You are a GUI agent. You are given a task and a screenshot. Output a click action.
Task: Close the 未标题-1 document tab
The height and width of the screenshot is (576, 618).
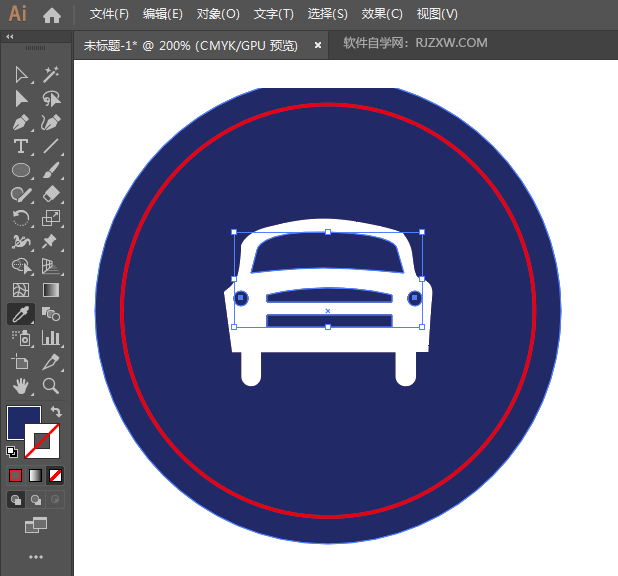(318, 45)
